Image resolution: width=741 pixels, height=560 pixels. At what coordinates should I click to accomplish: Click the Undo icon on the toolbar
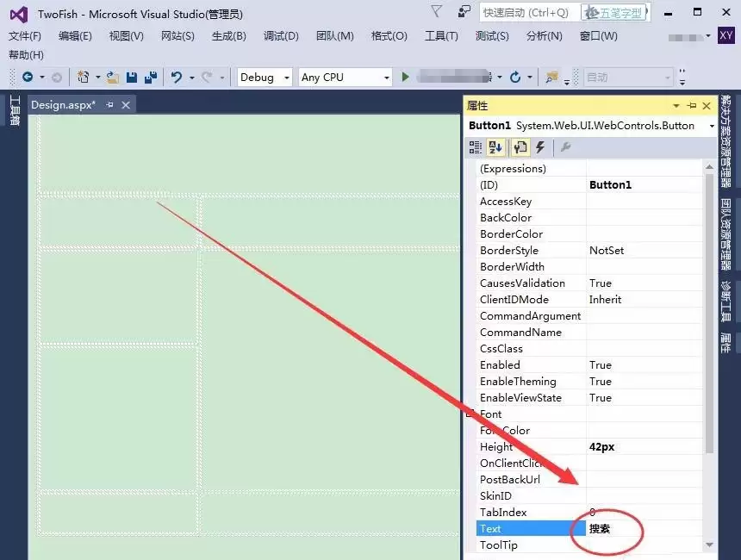[x=176, y=78]
